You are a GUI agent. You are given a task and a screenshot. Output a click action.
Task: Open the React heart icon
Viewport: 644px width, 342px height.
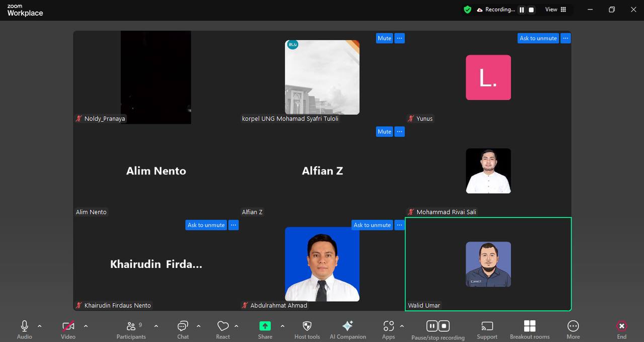click(223, 326)
